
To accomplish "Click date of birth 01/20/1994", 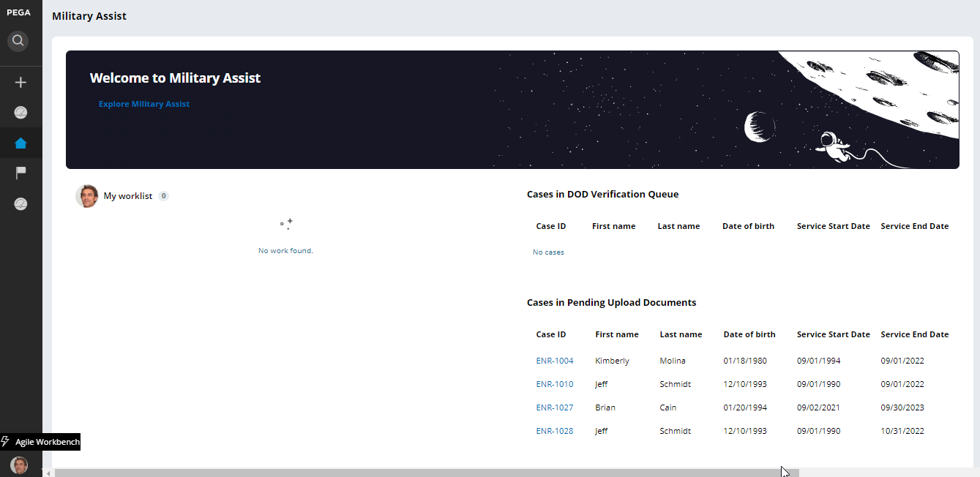I will [745, 407].
